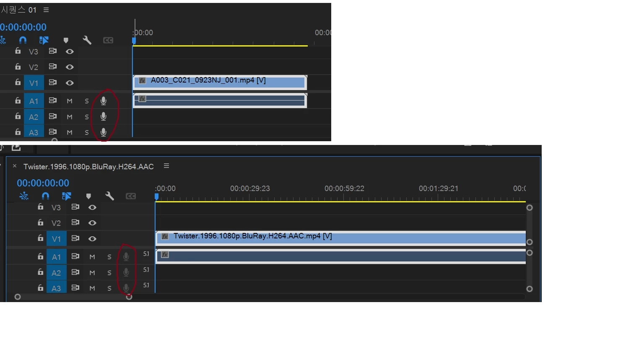Select the A003_C021_0923NJ_001.mp4 video clip
This screenshot has width=644, height=362.
(x=220, y=82)
